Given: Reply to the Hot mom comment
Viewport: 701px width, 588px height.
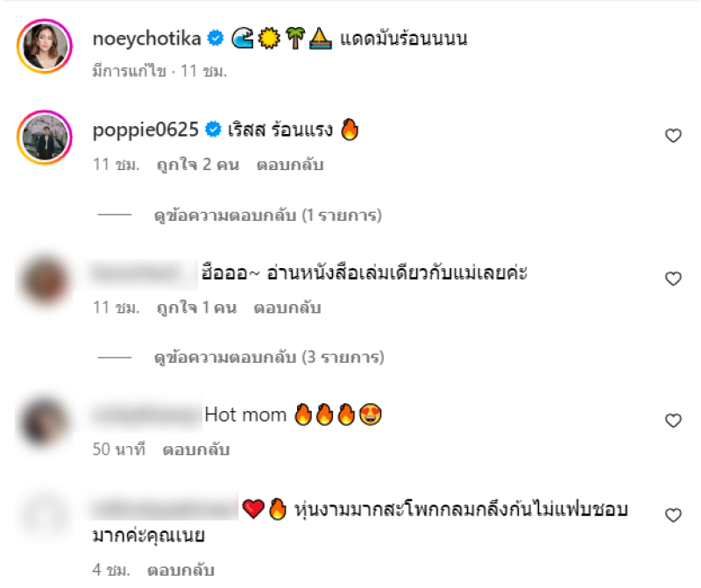Looking at the screenshot, I should (x=195, y=450).
